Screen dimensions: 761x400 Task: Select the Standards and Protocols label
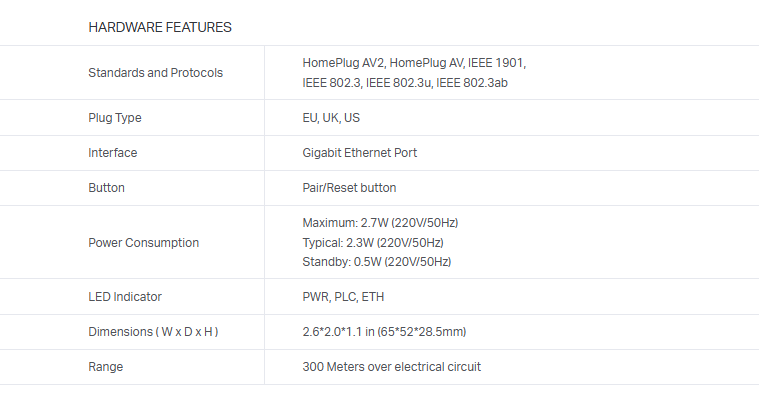click(x=155, y=73)
